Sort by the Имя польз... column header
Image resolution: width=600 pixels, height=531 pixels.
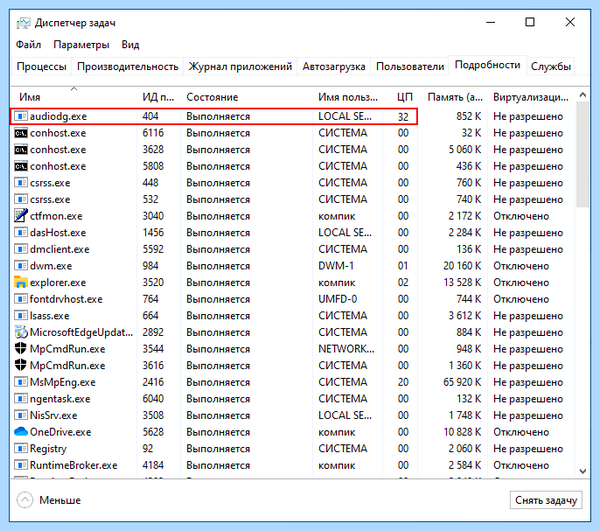[x=347, y=97]
